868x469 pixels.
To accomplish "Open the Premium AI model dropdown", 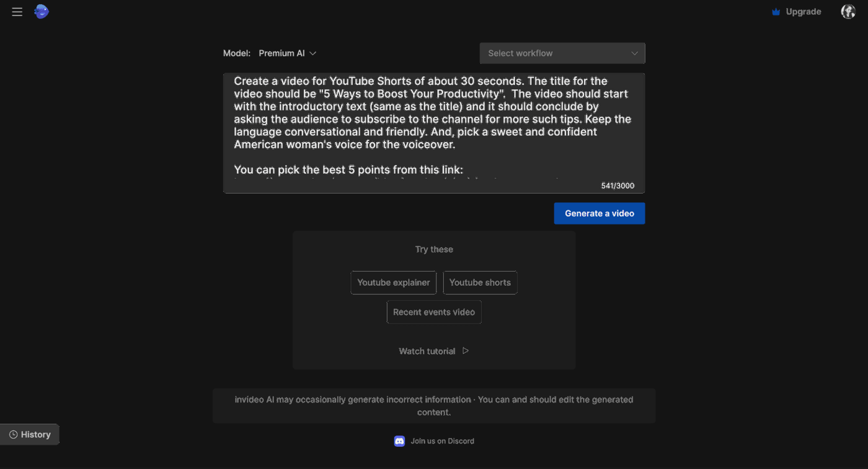I will (x=287, y=53).
